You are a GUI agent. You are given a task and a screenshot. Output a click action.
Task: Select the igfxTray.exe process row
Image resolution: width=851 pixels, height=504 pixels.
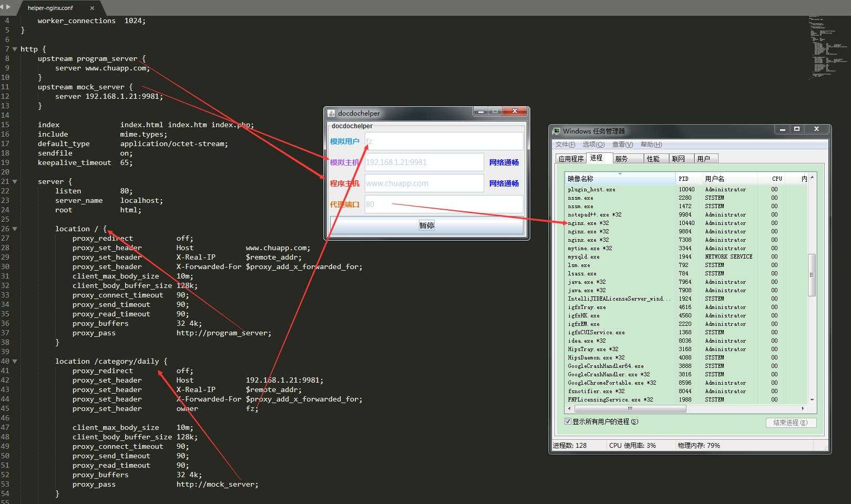686,307
